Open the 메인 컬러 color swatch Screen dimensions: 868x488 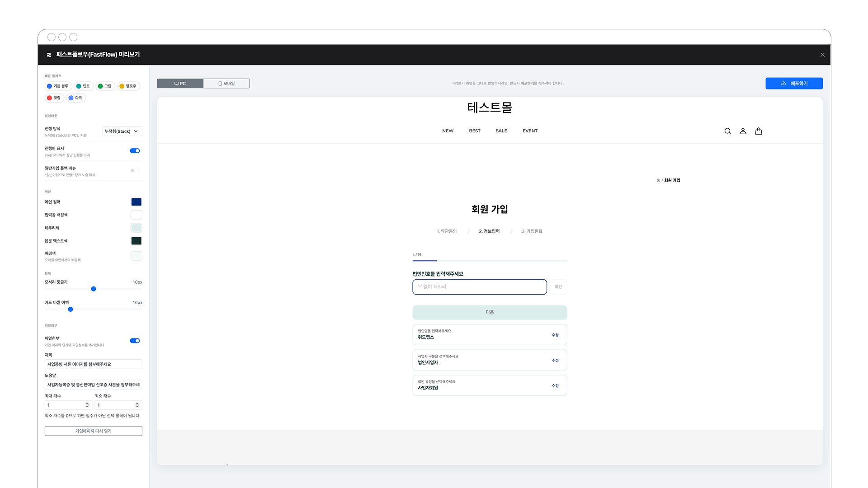(x=136, y=202)
